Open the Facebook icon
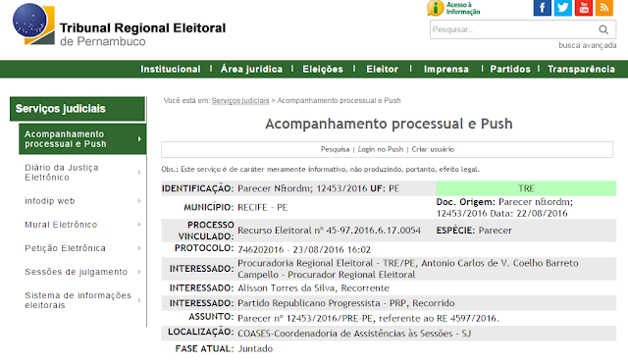The width and height of the screenshot is (628, 364). tap(543, 8)
